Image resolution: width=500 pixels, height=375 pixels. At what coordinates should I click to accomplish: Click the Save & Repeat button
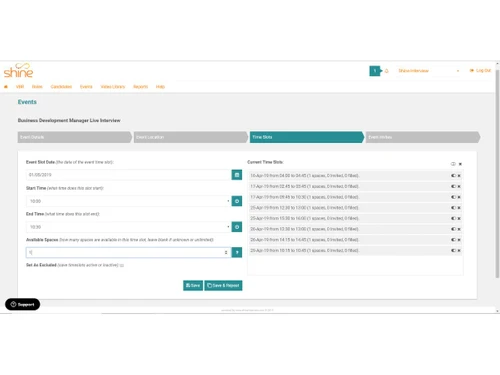(223, 285)
